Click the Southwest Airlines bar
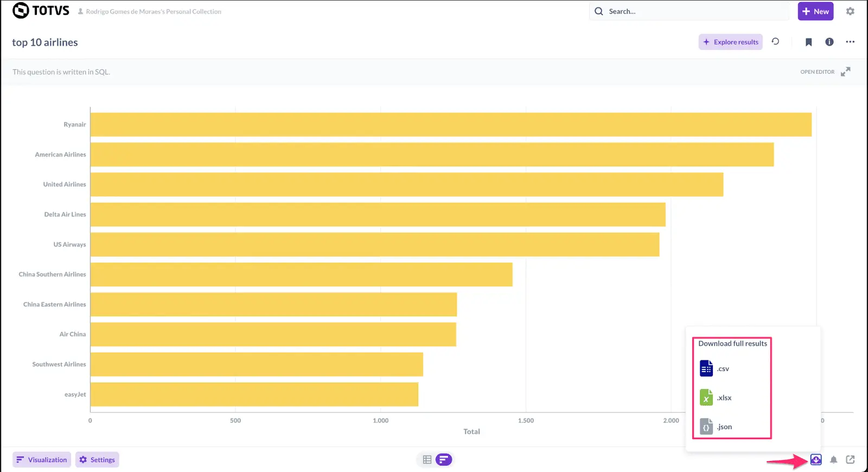 coord(257,365)
